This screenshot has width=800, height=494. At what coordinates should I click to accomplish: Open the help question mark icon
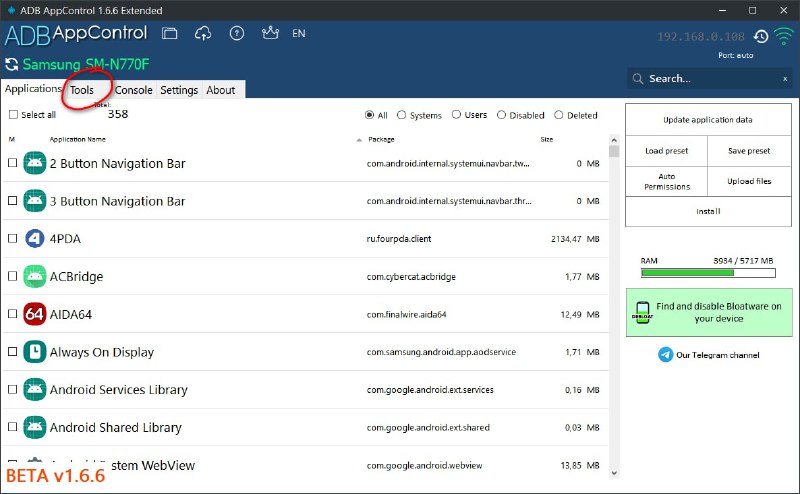237,34
